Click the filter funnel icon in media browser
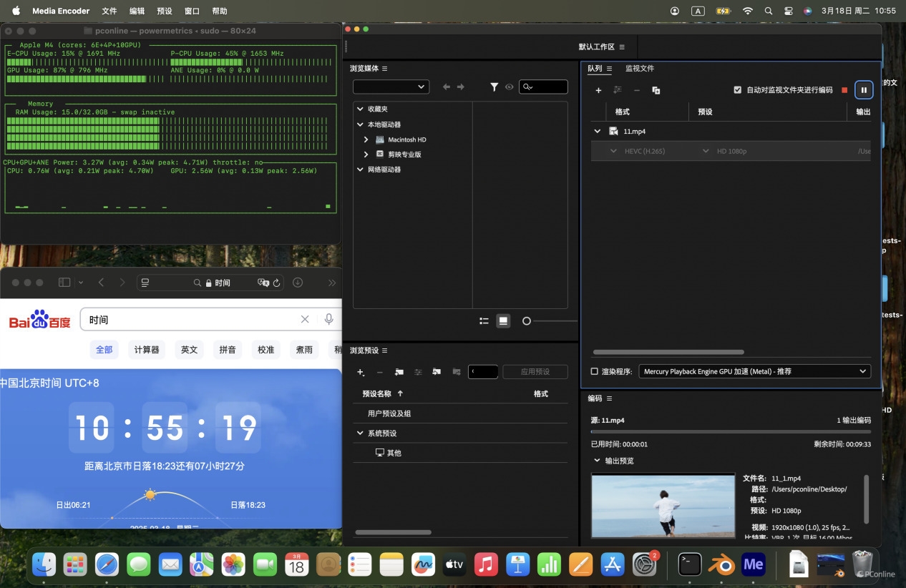The image size is (906, 588). [494, 87]
